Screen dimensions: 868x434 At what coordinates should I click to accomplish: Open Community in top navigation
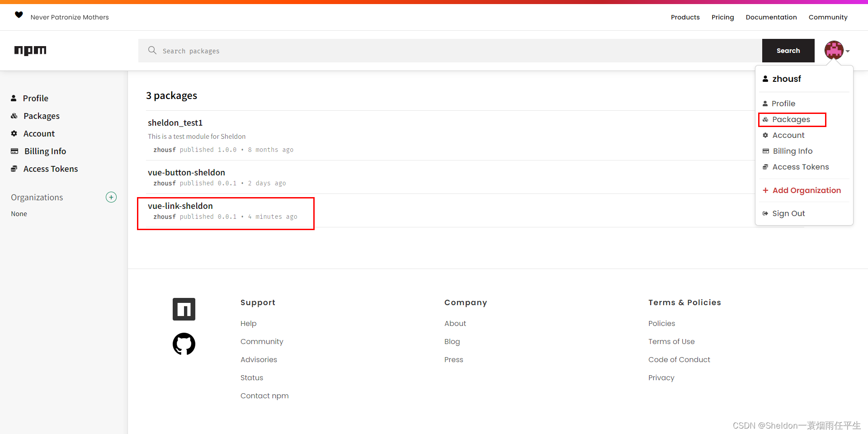[x=828, y=17]
